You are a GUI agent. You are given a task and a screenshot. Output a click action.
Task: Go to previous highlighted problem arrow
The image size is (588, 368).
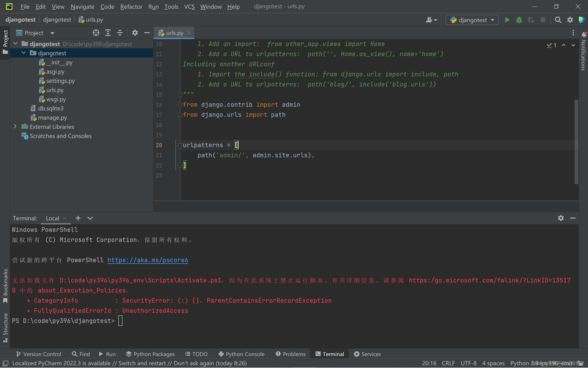click(563, 45)
